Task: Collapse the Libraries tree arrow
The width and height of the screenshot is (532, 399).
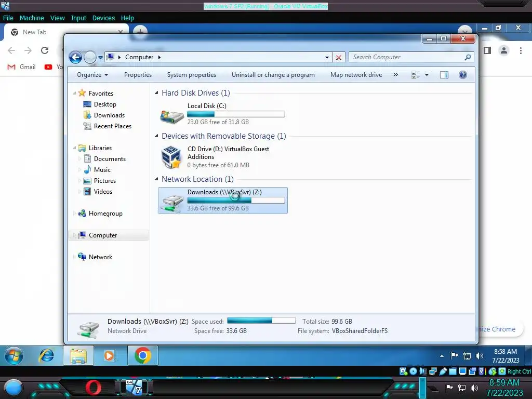Action: click(x=74, y=148)
